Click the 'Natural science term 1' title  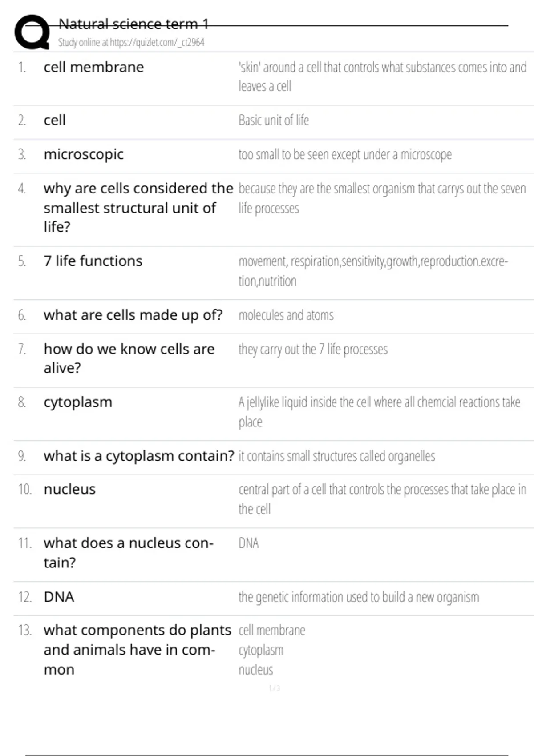pos(133,24)
